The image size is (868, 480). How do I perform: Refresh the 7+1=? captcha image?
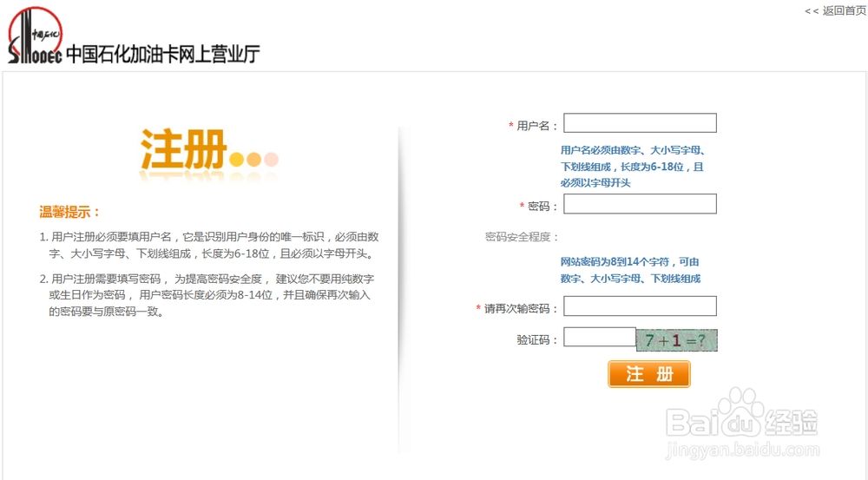[676, 340]
